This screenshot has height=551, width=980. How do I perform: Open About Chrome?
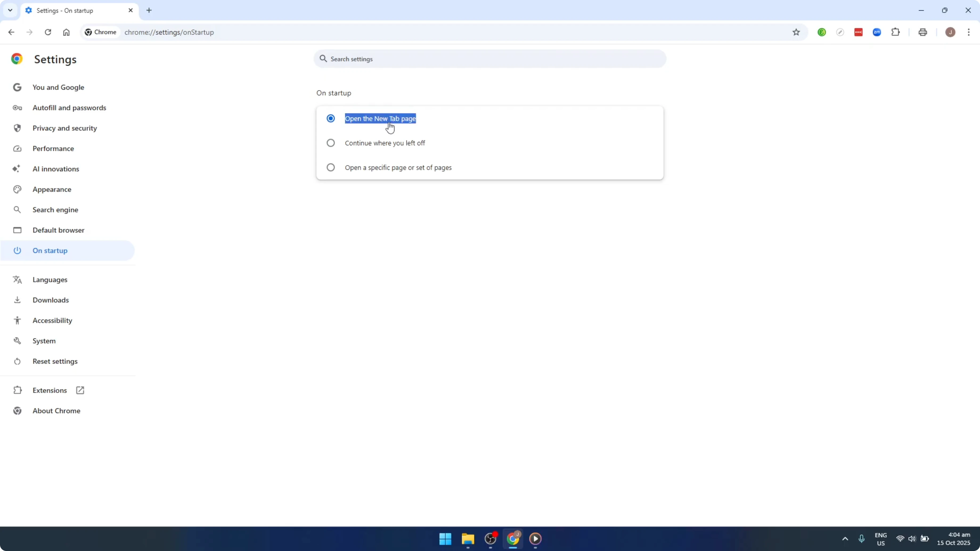click(x=56, y=410)
